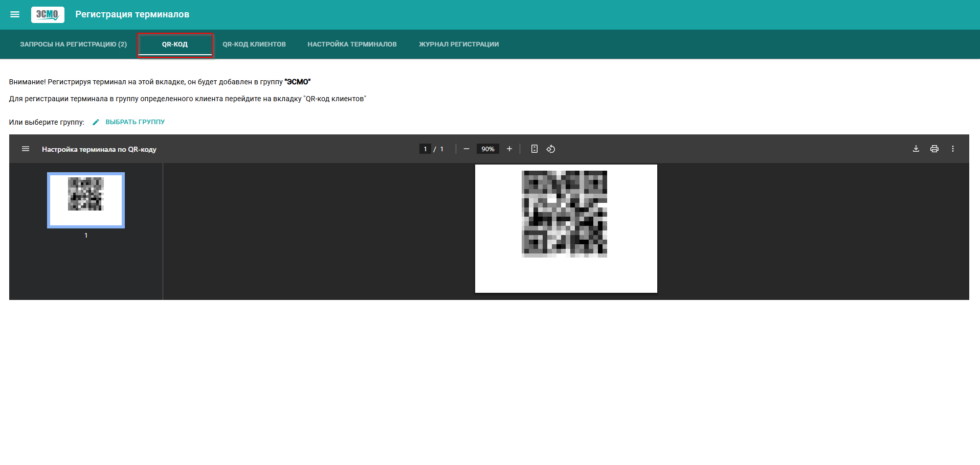
Task: Print the QR code PDF
Action: click(934, 149)
